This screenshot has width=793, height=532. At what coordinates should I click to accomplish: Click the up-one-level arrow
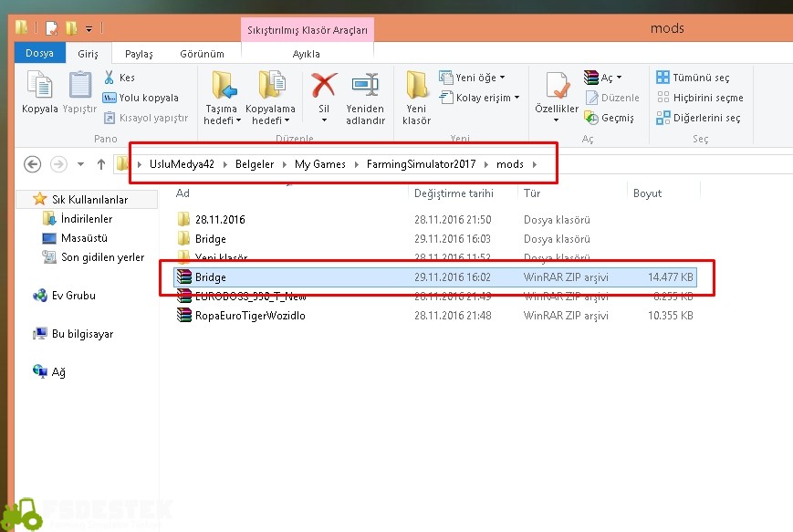click(100, 164)
